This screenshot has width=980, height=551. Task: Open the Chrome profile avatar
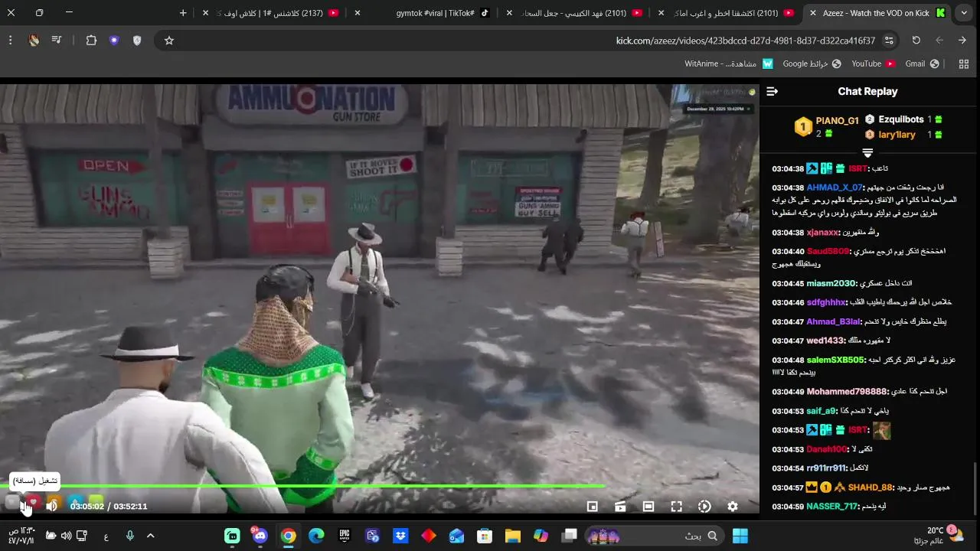tap(34, 41)
